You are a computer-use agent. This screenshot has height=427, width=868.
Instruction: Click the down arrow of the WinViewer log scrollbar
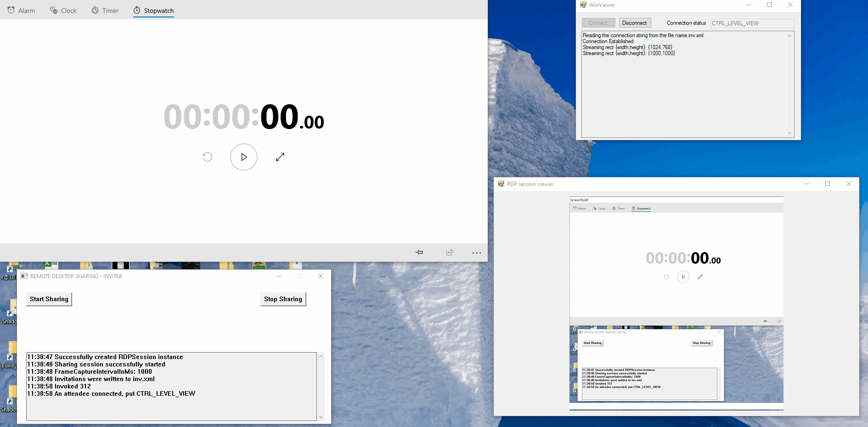(x=789, y=133)
